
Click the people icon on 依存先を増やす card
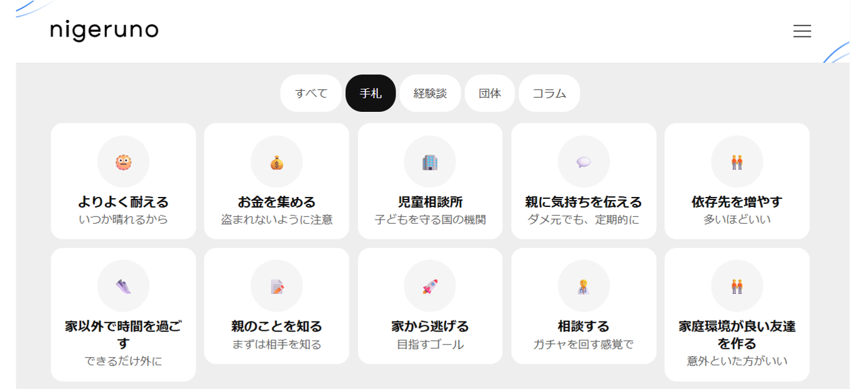[x=737, y=163]
